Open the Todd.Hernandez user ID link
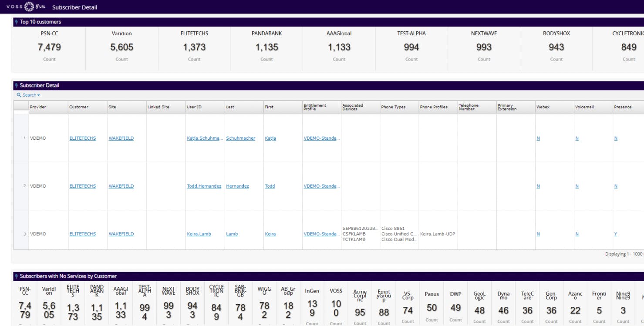Image resolution: width=644 pixels, height=326 pixels. click(204, 186)
